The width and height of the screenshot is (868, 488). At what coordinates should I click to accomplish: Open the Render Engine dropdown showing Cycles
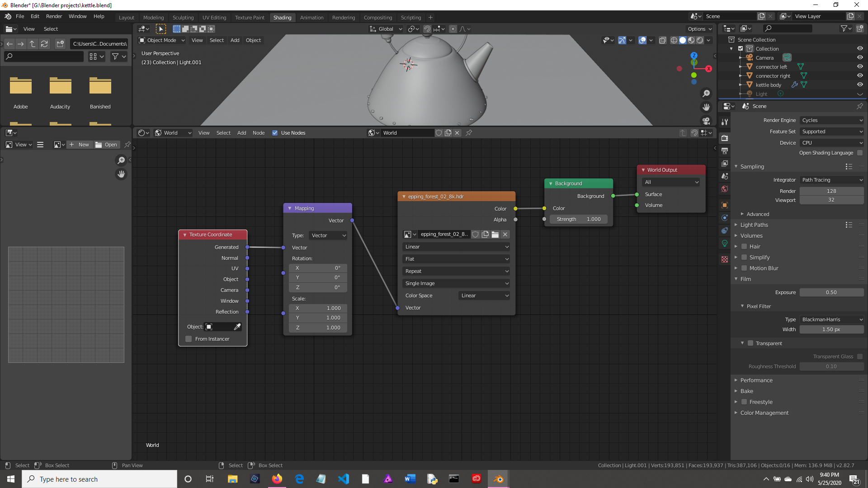[x=832, y=120]
